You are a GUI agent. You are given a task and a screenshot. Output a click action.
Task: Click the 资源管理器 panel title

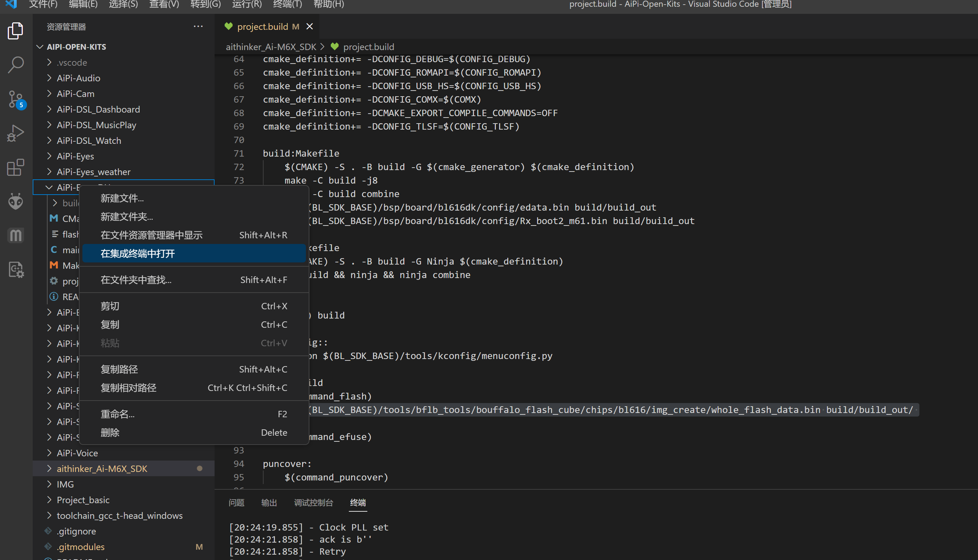coord(66,27)
